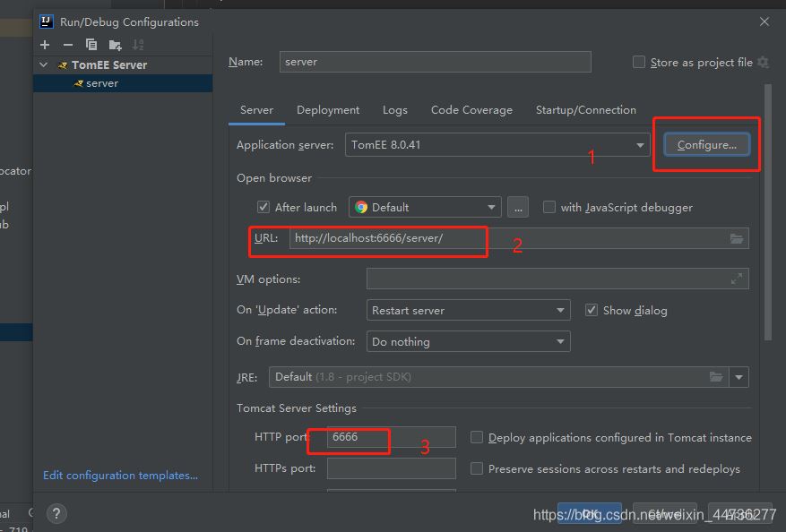Open the Startup/Connection tab
Viewport: 786px width, 532px height.
[585, 109]
